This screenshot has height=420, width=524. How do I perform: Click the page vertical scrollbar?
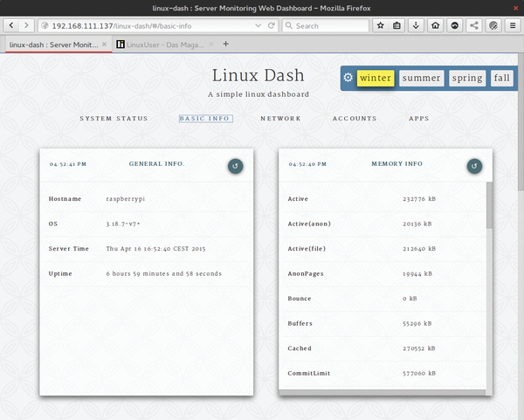tap(521, 122)
